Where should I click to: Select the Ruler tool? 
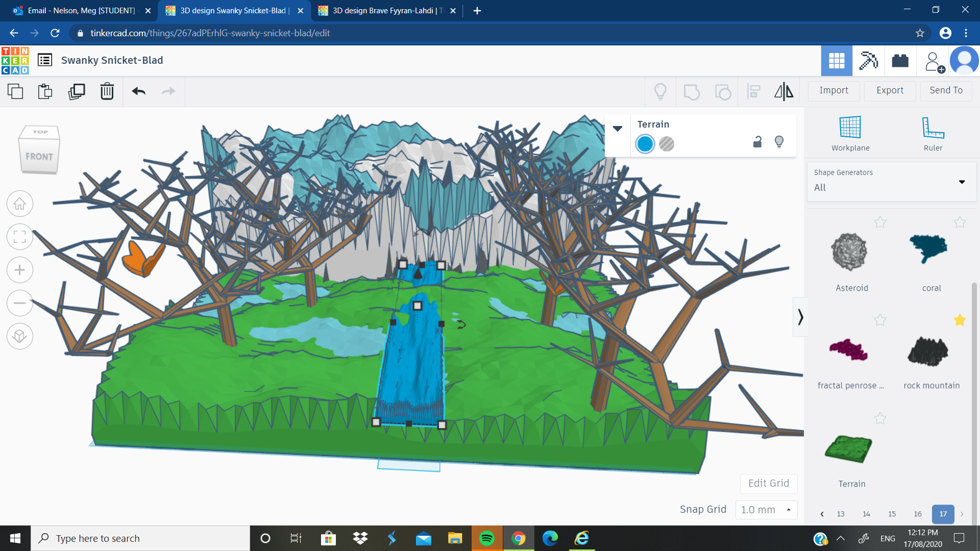coord(933,133)
